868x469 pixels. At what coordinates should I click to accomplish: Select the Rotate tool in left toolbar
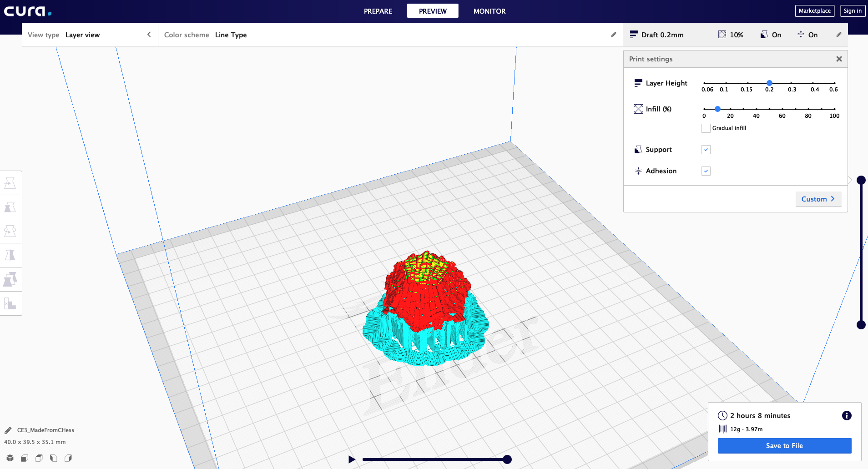point(10,231)
